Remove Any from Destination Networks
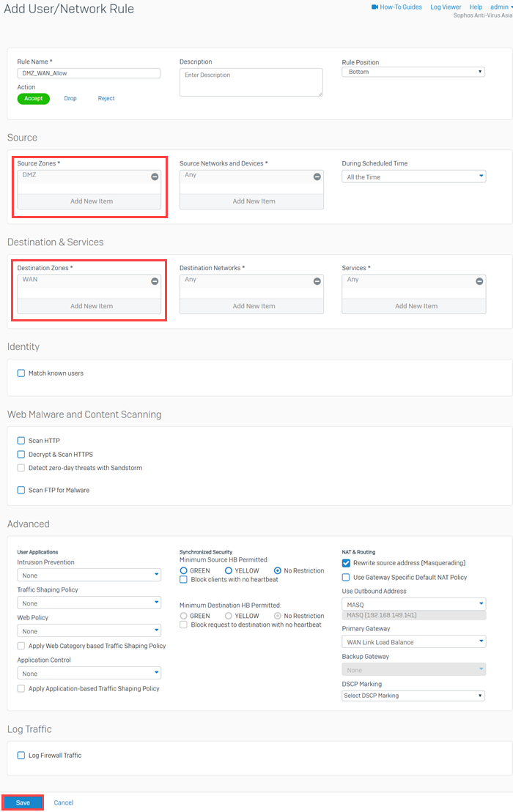This screenshot has width=513, height=812. pyautogui.click(x=317, y=280)
